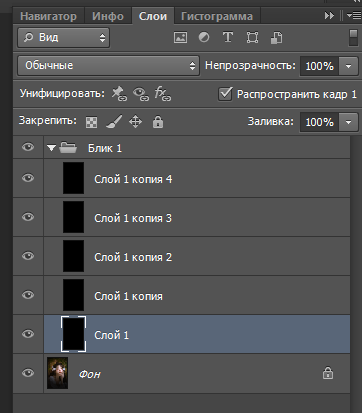Select the Слой 1 копия 2 layer

pos(197,256)
